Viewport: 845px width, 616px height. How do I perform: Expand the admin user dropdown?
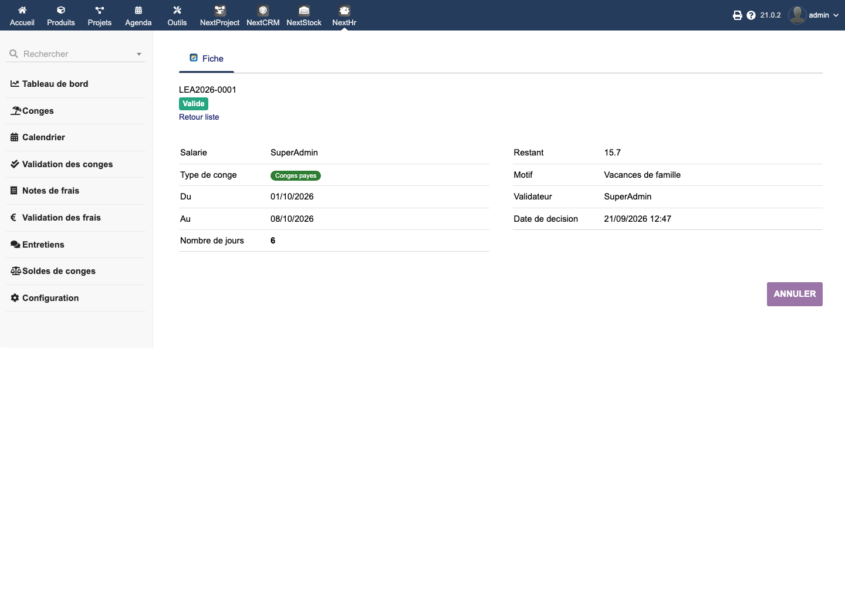click(x=813, y=15)
